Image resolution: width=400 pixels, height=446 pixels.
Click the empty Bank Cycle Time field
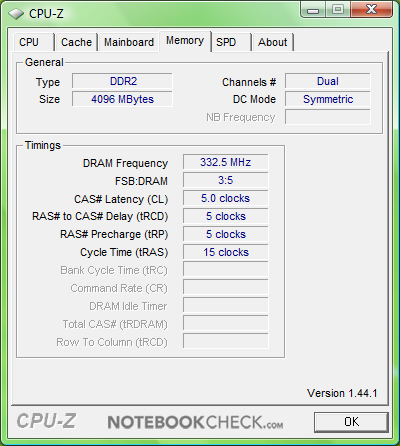click(226, 269)
